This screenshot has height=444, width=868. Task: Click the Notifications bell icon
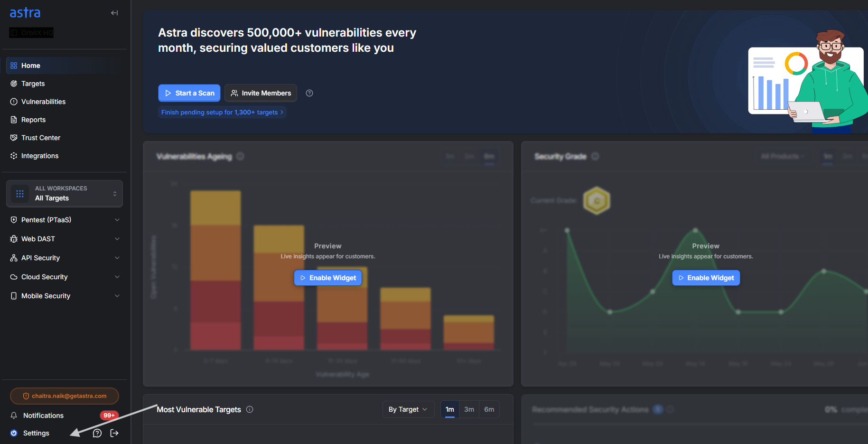14,416
